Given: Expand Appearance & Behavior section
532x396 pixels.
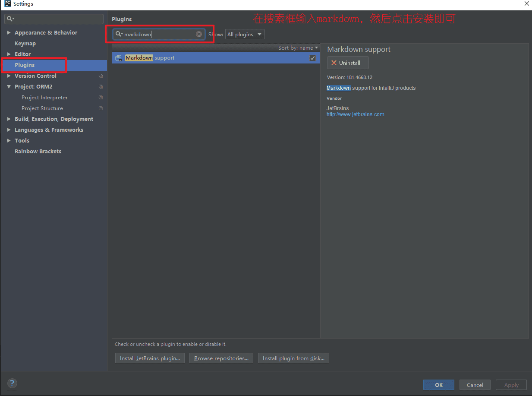Looking at the screenshot, I should [9, 33].
